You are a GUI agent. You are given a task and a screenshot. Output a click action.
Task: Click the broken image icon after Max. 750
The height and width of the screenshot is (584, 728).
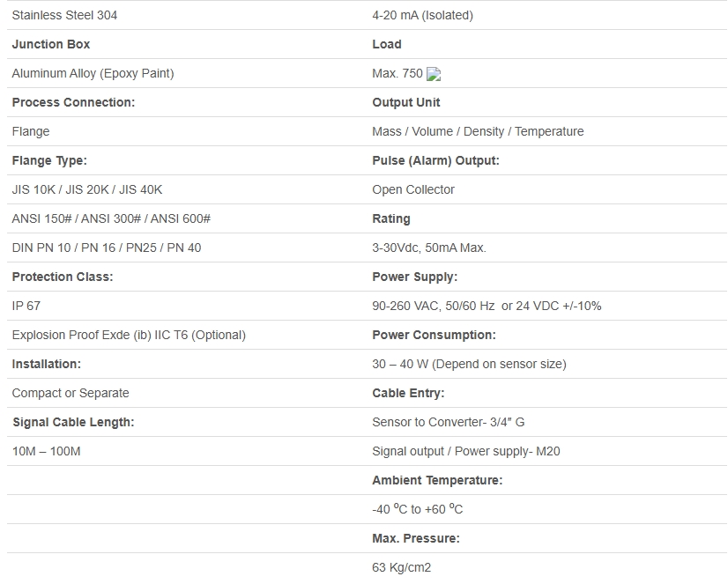(x=434, y=74)
